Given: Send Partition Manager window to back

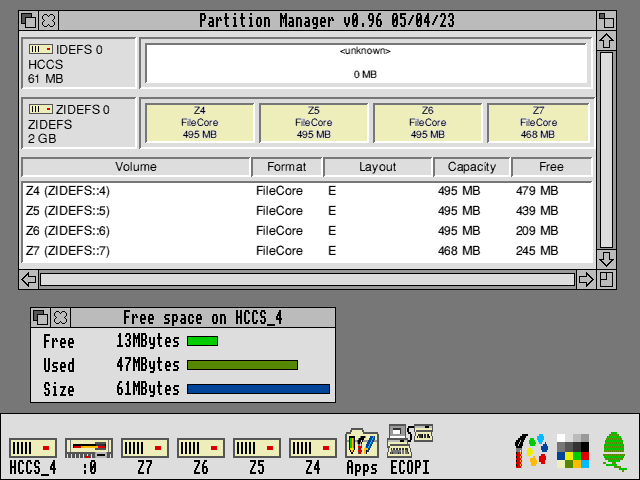Looking at the screenshot, I should click(x=29, y=20).
